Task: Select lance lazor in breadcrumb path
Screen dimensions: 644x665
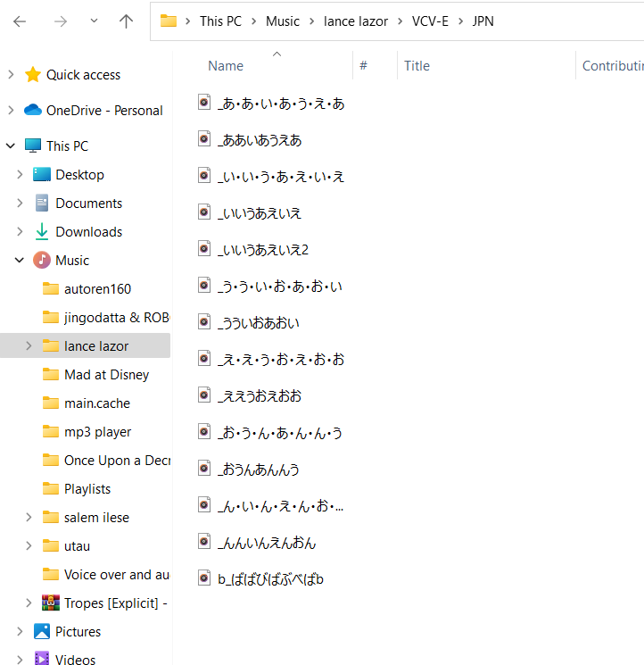Action: point(356,21)
